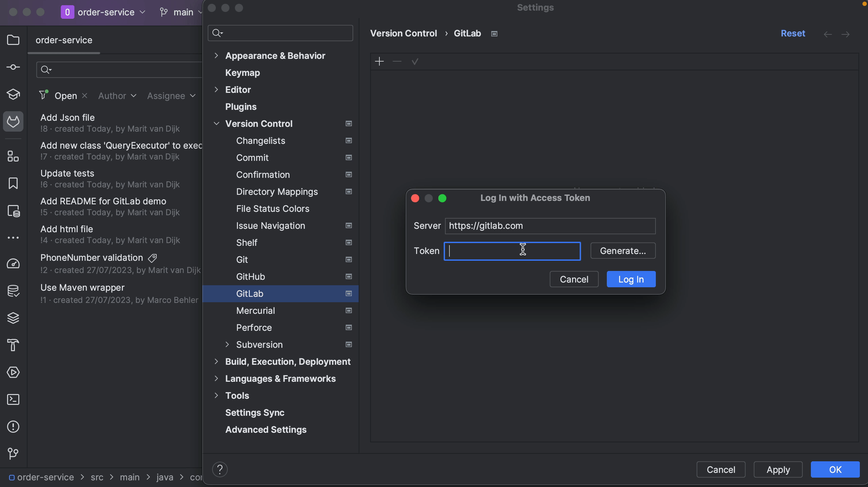
Task: Set default account with checkmark icon
Action: (x=415, y=61)
